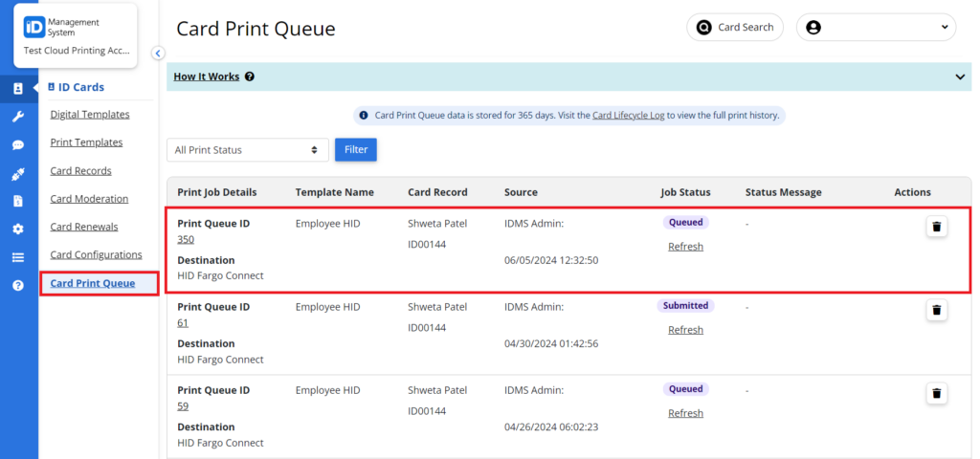
Task: Open Print Queue ID 61 link
Action: (183, 323)
